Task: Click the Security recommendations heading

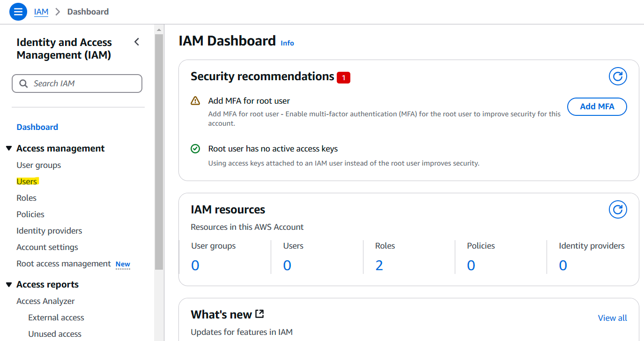Action: [x=262, y=76]
